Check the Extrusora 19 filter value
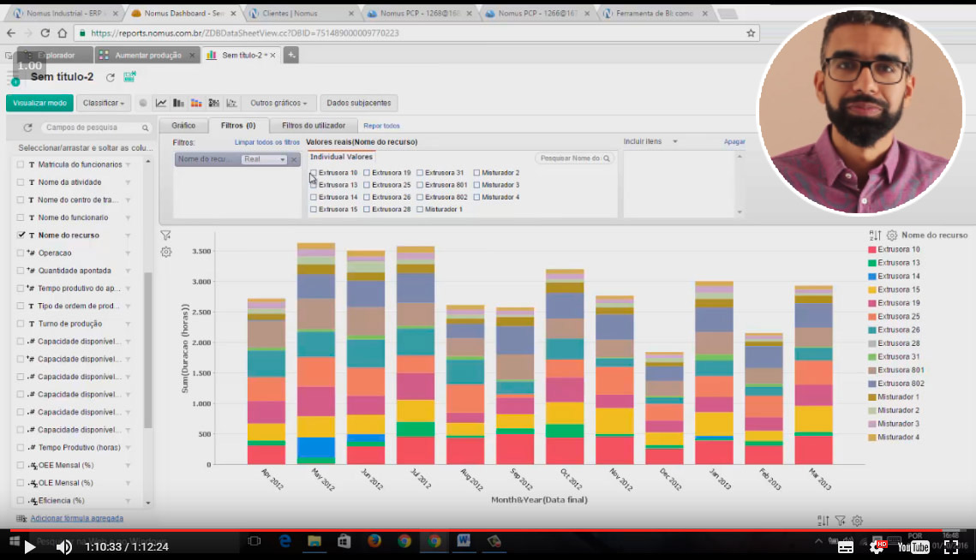 pos(367,173)
